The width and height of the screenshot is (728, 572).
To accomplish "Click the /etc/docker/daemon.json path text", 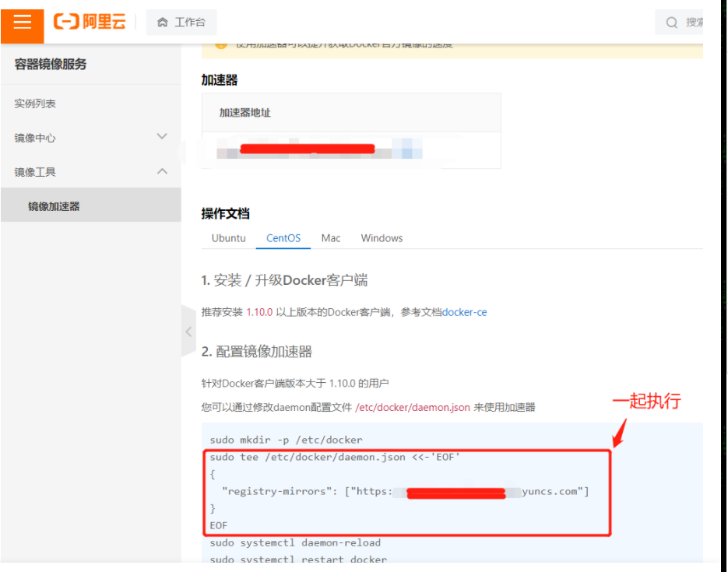I will pos(413,407).
